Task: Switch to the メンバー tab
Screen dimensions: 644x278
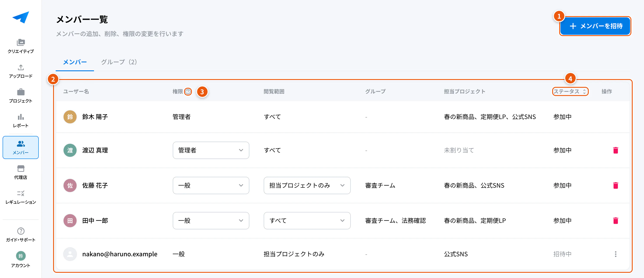Action: pyautogui.click(x=75, y=62)
